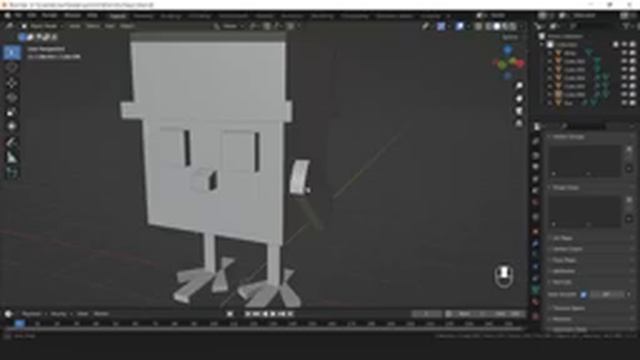The width and height of the screenshot is (640, 360).
Task: Switch to Wireframe viewport shading
Action: pos(488,26)
